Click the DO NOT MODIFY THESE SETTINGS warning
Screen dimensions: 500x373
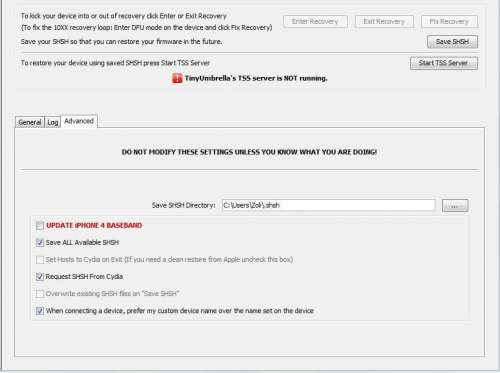pyautogui.click(x=249, y=152)
